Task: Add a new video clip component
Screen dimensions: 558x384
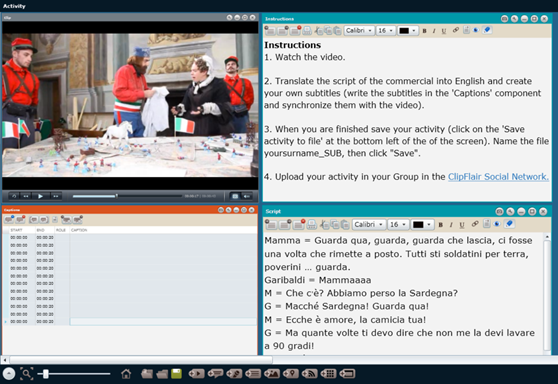Action: click(196, 373)
